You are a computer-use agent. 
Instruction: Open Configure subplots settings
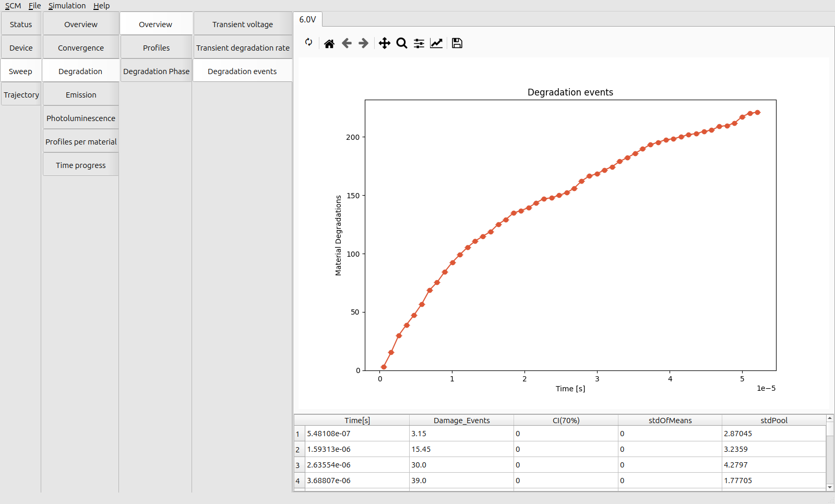[x=419, y=43]
